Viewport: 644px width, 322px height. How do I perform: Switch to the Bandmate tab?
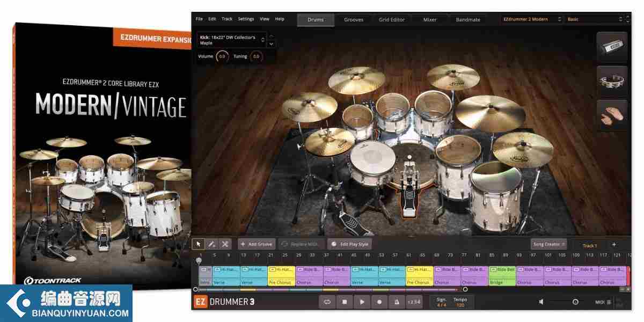click(x=468, y=19)
